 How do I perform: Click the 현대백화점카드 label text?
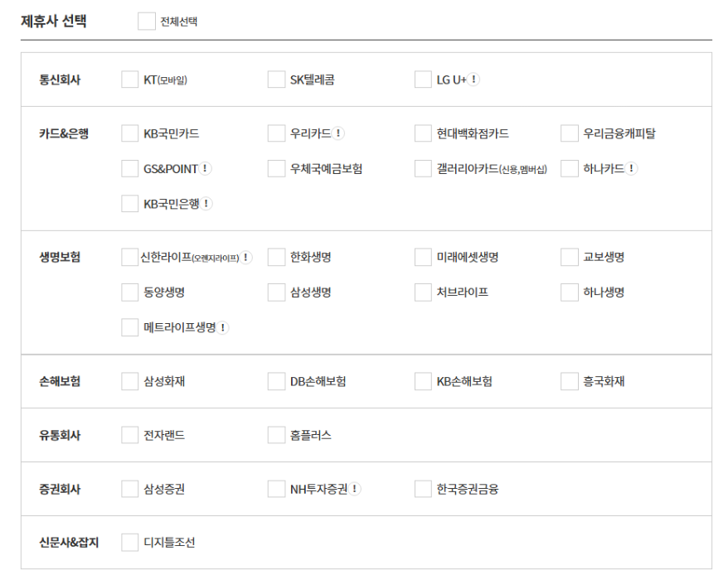point(472,133)
